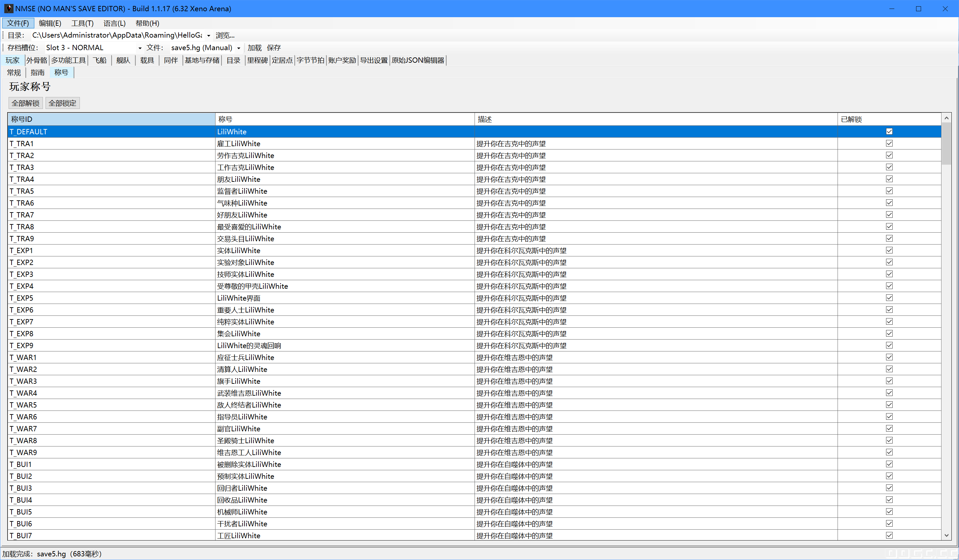This screenshot has height=560, width=959.
Task: Open the 原始JSON编辑器 tab
Action: (x=418, y=60)
